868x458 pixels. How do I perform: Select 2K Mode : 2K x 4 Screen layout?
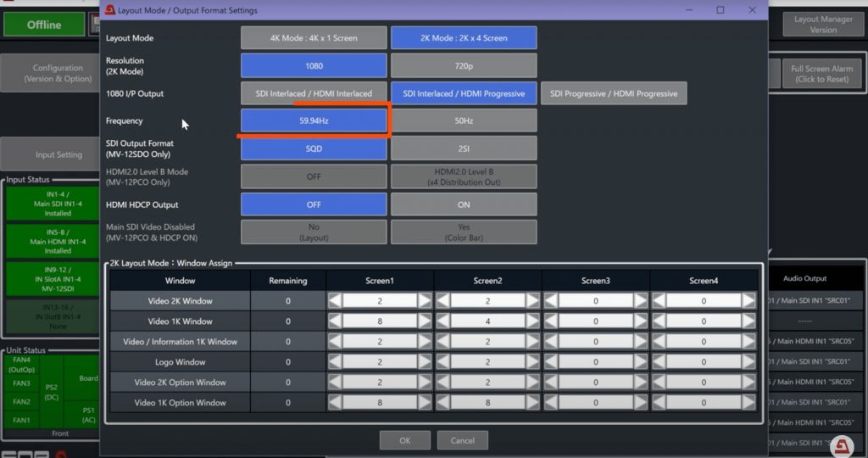pos(464,37)
